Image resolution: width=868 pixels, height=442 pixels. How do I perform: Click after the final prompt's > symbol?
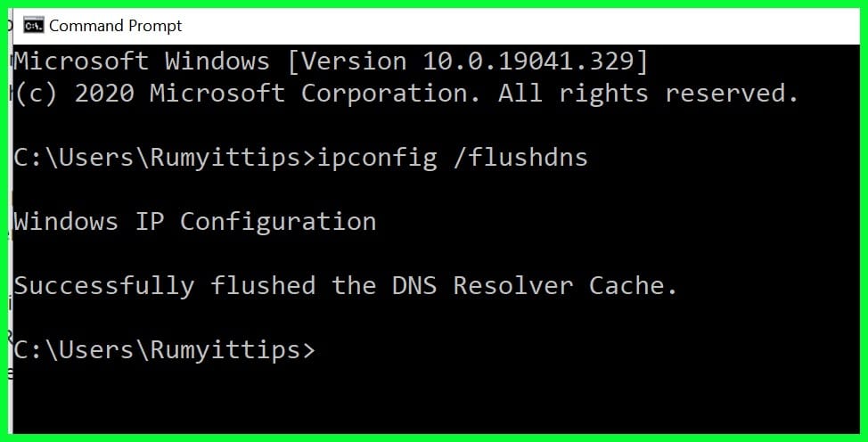[324, 351]
